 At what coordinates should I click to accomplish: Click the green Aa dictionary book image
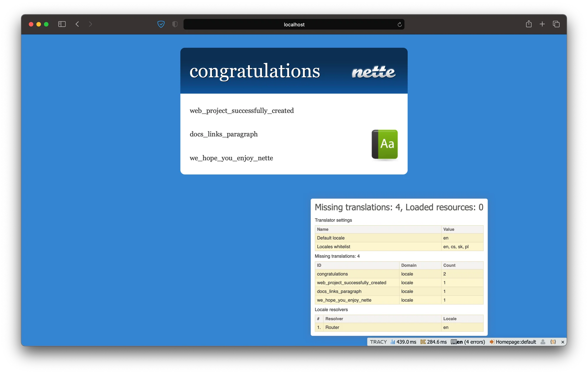pos(385,144)
